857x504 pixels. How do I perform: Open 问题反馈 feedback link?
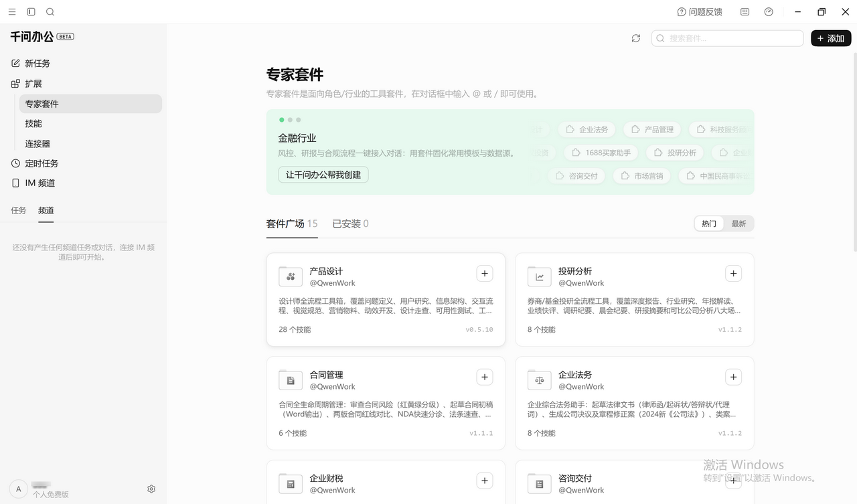[700, 12]
